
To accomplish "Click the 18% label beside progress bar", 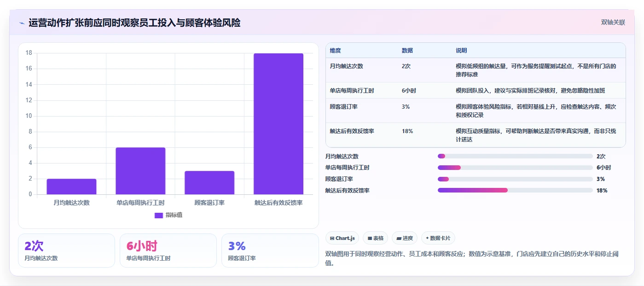I will 602,191.
